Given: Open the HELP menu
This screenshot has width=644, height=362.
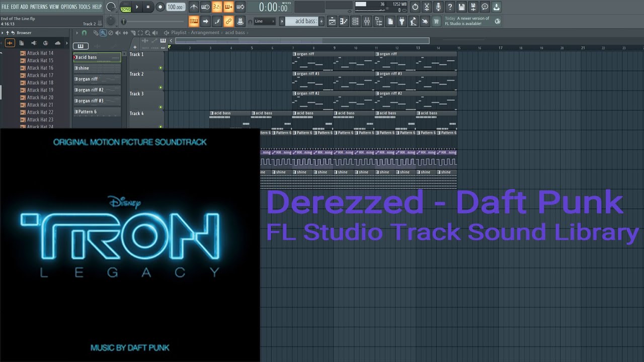Looking at the screenshot, I should [x=97, y=7].
